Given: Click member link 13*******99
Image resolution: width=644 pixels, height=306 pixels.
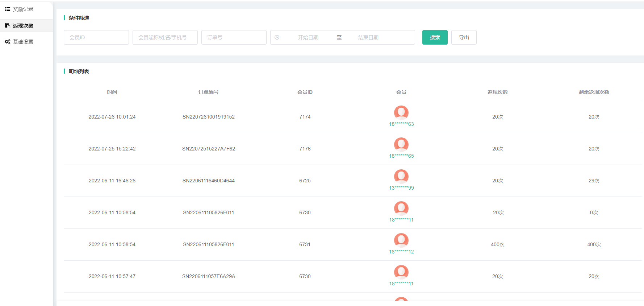Looking at the screenshot, I should click(401, 188).
